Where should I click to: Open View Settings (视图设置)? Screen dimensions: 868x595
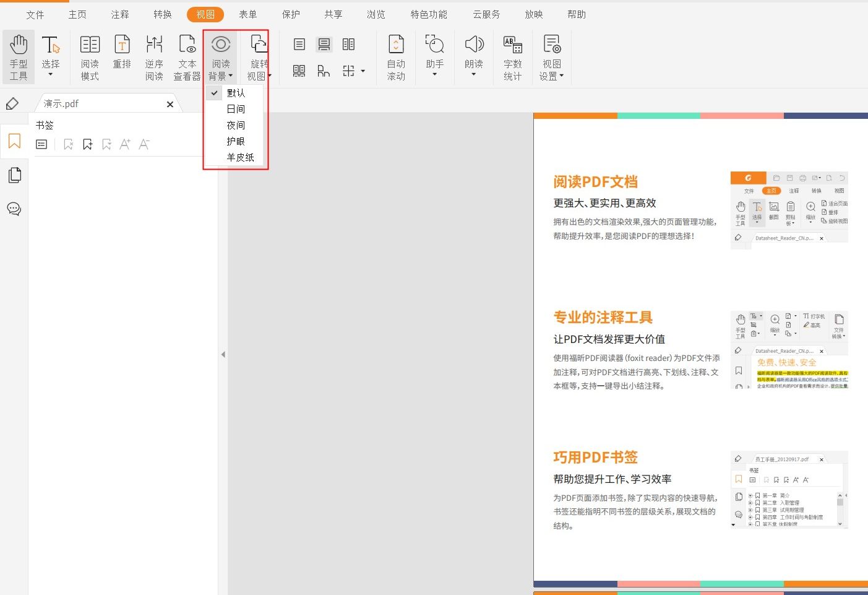click(551, 58)
